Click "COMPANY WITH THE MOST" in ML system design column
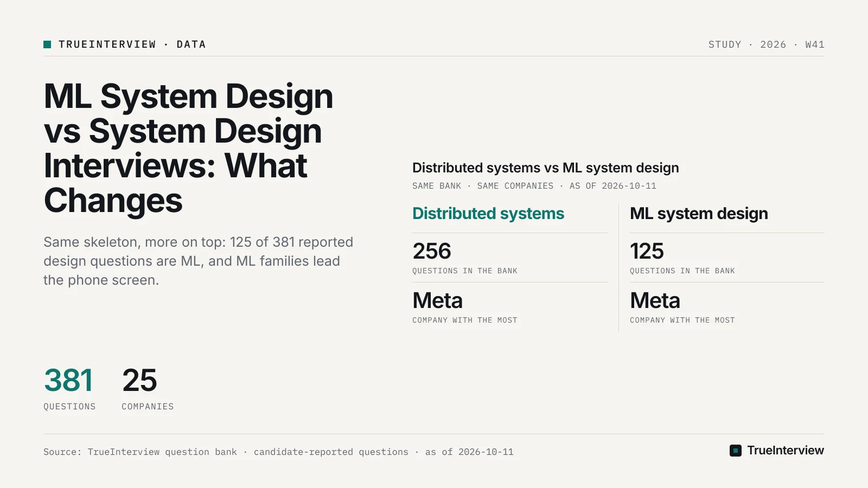This screenshot has width=868, height=488. (x=682, y=320)
